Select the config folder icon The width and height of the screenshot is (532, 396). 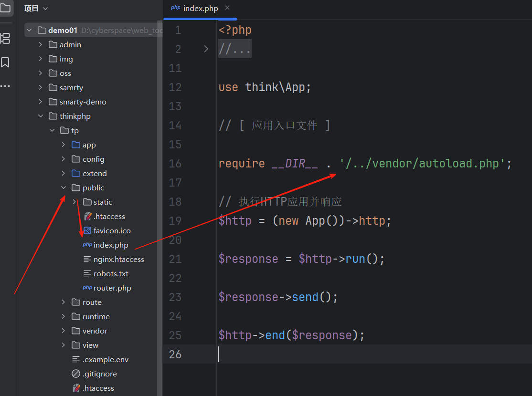[76, 159]
